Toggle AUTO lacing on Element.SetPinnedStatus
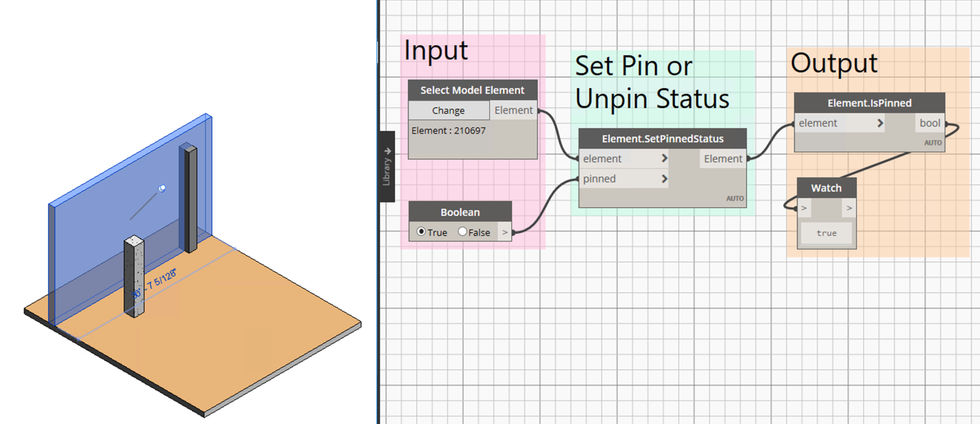The height and width of the screenshot is (424, 980). (734, 198)
